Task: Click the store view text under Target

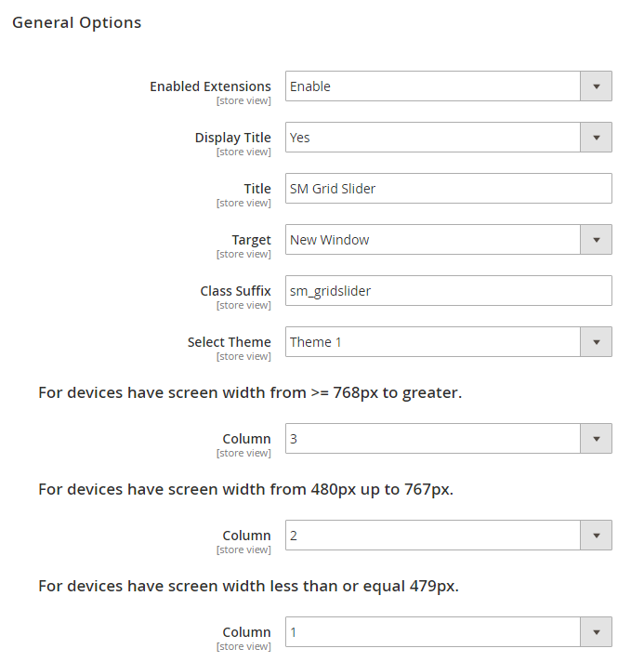Action: coord(243,255)
